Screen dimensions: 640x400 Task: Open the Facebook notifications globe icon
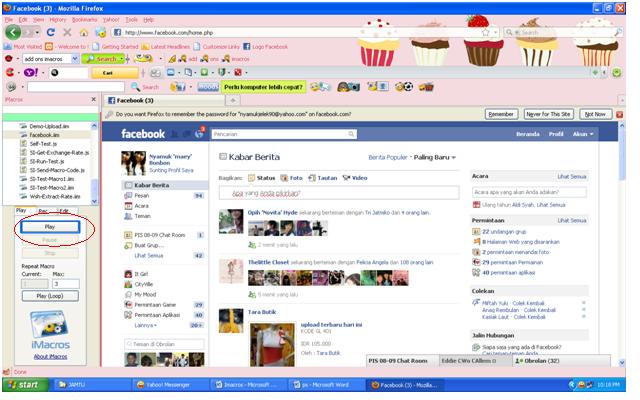click(199, 134)
